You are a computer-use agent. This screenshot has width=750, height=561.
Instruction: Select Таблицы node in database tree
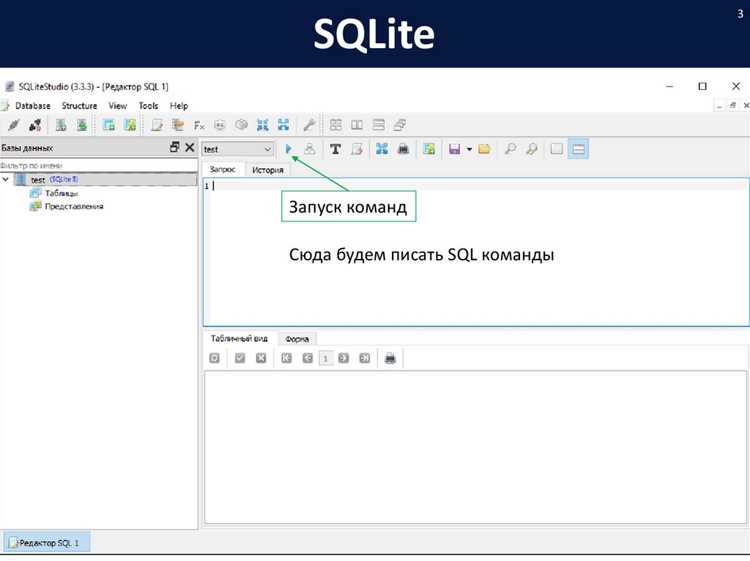(x=61, y=193)
